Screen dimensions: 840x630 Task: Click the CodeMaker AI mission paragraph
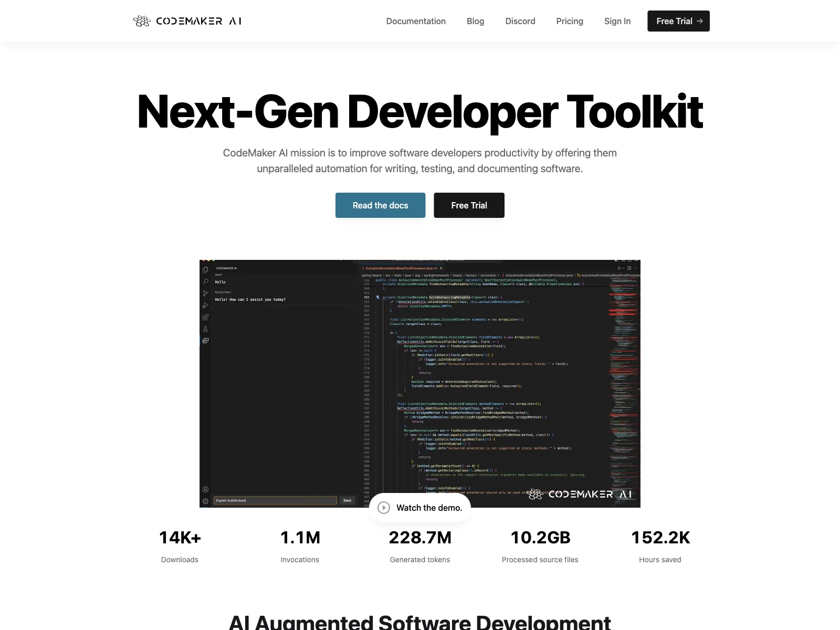420,161
